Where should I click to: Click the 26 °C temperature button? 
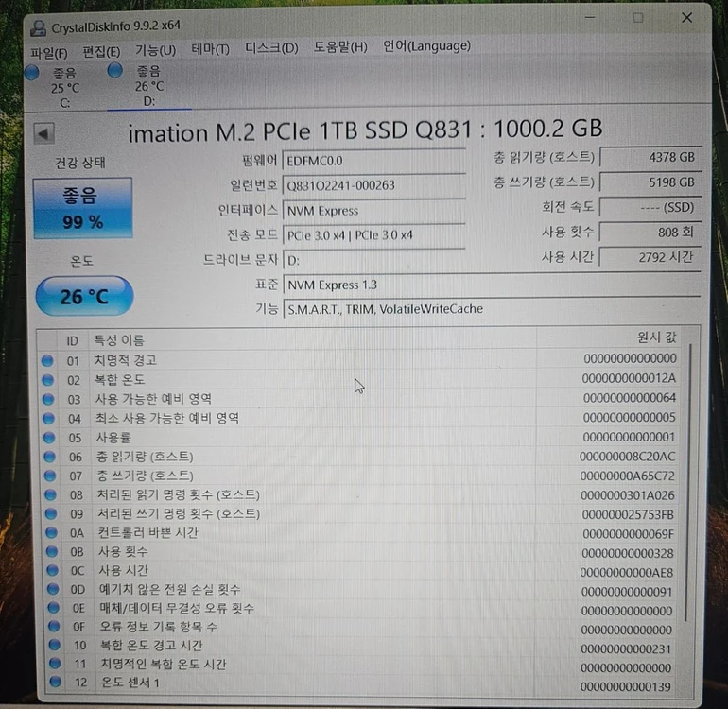click(84, 296)
